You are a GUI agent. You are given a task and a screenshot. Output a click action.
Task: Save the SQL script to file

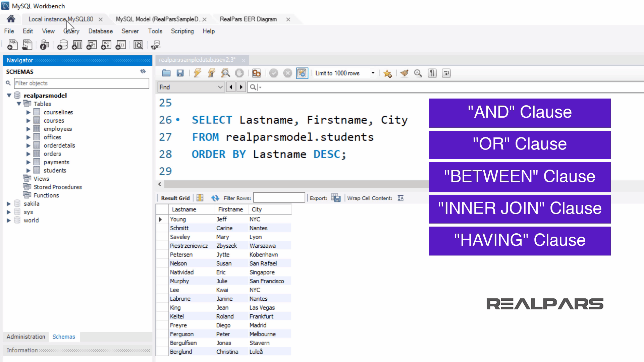pos(180,73)
